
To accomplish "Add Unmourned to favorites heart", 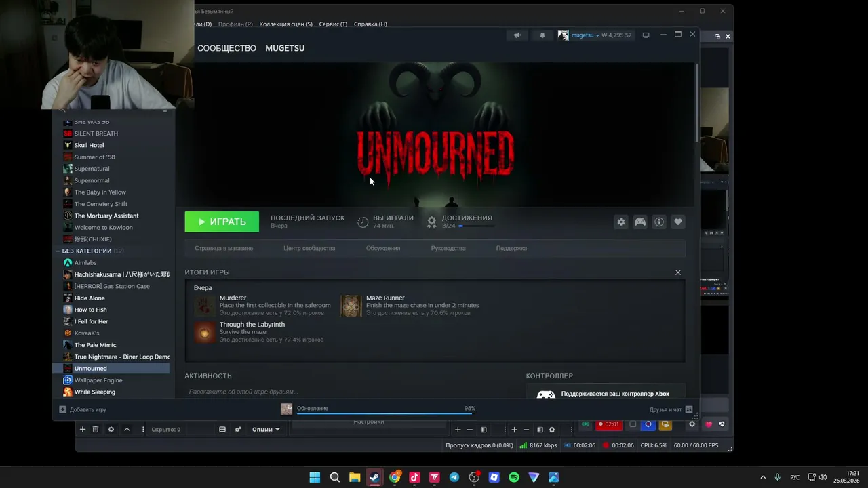I will point(677,222).
